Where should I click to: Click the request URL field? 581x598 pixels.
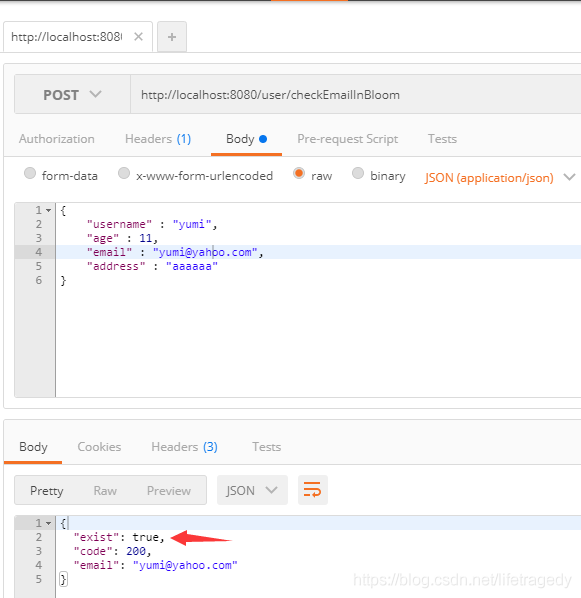coord(356,95)
